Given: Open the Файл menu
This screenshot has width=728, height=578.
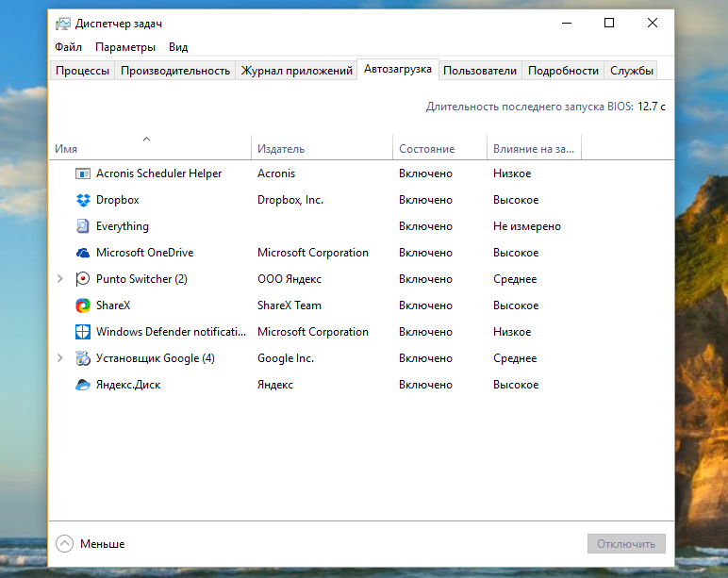Looking at the screenshot, I should pyautogui.click(x=68, y=47).
